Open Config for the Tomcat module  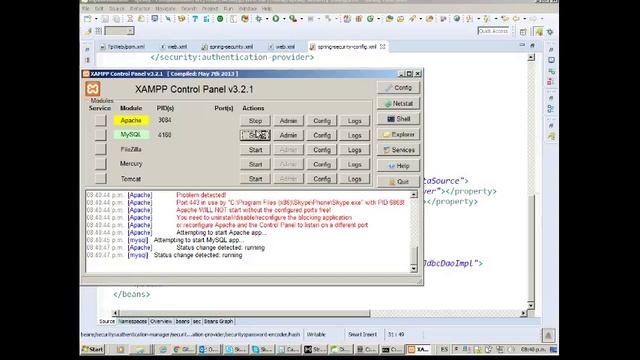322,179
